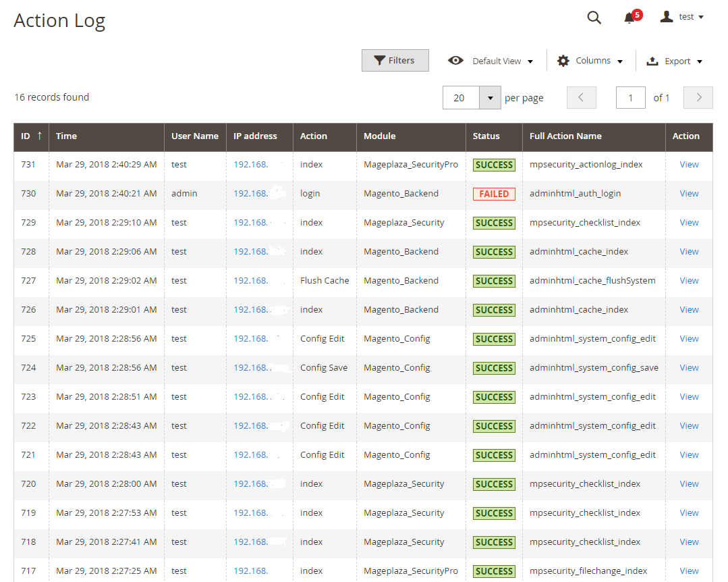Open View link for Flush Cache action
The width and height of the screenshot is (728, 582).
[x=689, y=280]
